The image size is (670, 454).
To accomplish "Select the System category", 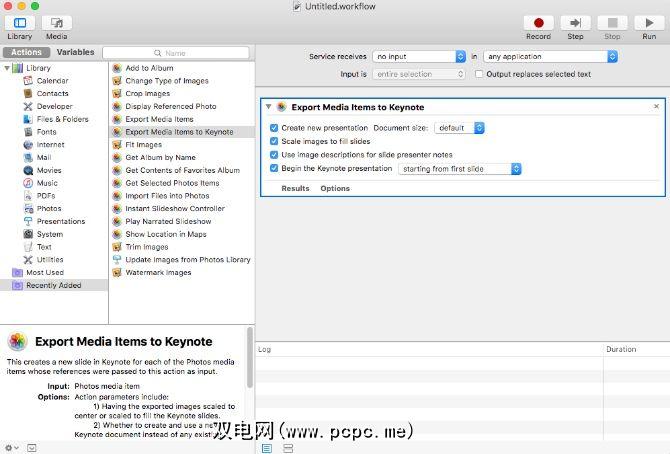I will [50, 234].
